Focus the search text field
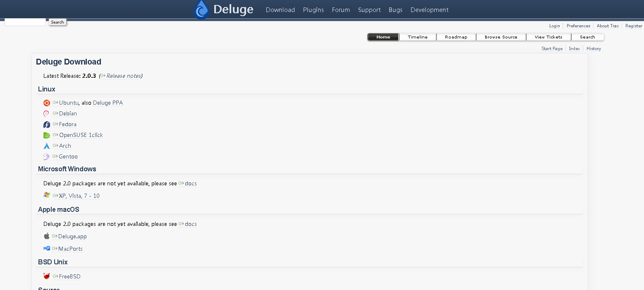Viewport: 644px width, 290px height. tap(25, 22)
